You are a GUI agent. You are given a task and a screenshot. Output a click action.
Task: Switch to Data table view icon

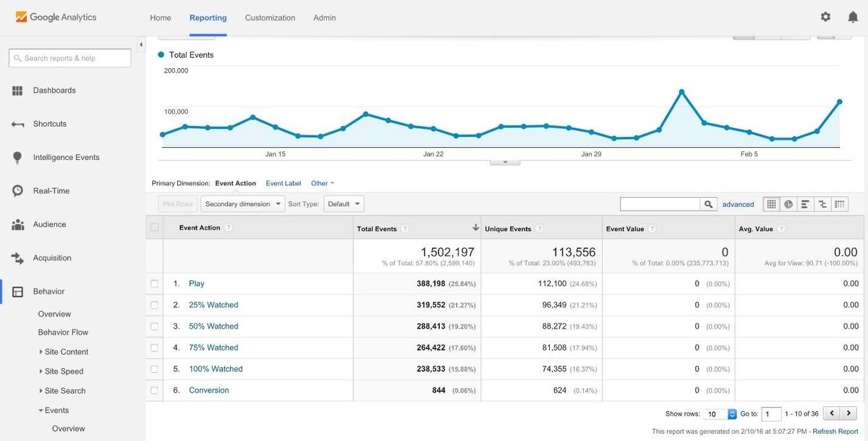point(772,204)
